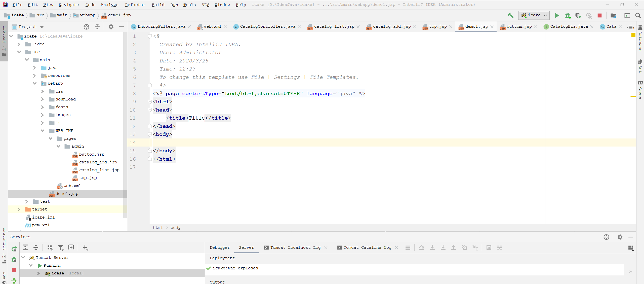Image resolution: width=644 pixels, height=284 pixels.
Task: Open the Maven tool window
Action: click(x=640, y=90)
